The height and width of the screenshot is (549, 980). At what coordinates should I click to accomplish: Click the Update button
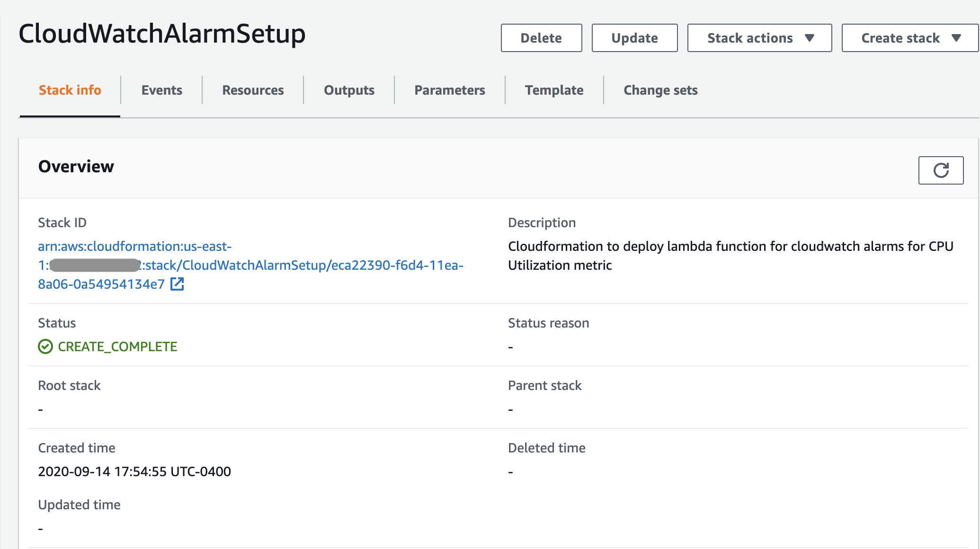634,38
